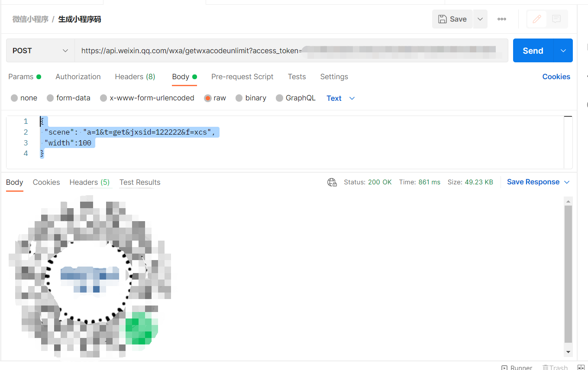
Task: Click the response pane scrollbar thumb
Action: pyautogui.click(x=569, y=274)
